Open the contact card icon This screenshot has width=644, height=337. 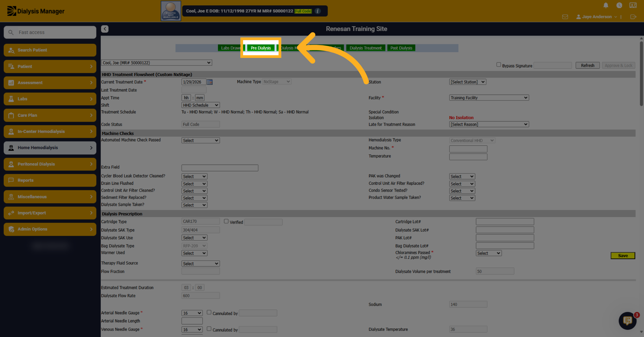[x=633, y=5]
